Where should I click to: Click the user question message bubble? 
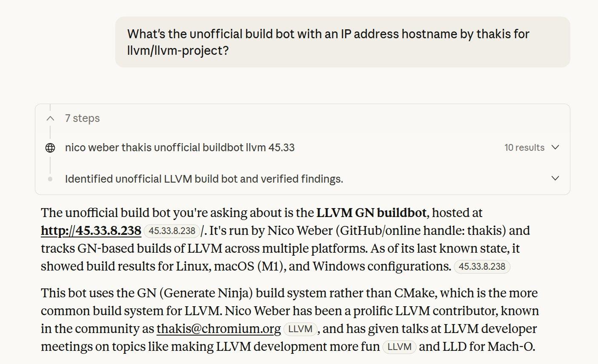pos(342,42)
